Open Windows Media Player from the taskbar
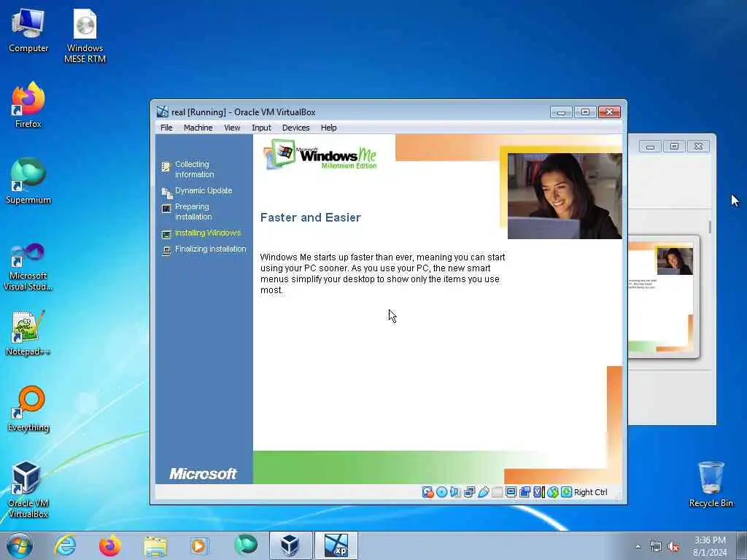This screenshot has width=747, height=560. (x=200, y=545)
